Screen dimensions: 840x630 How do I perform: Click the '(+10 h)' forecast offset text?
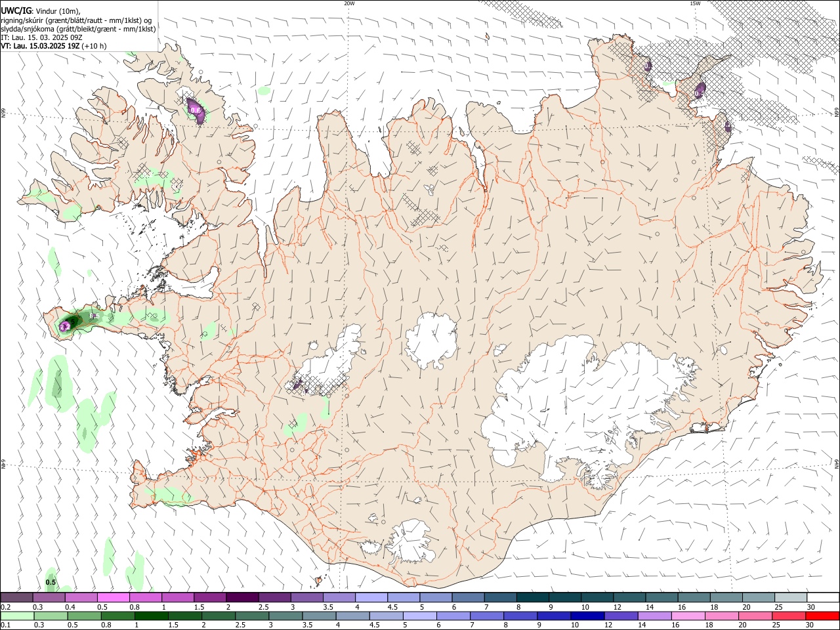94,46
